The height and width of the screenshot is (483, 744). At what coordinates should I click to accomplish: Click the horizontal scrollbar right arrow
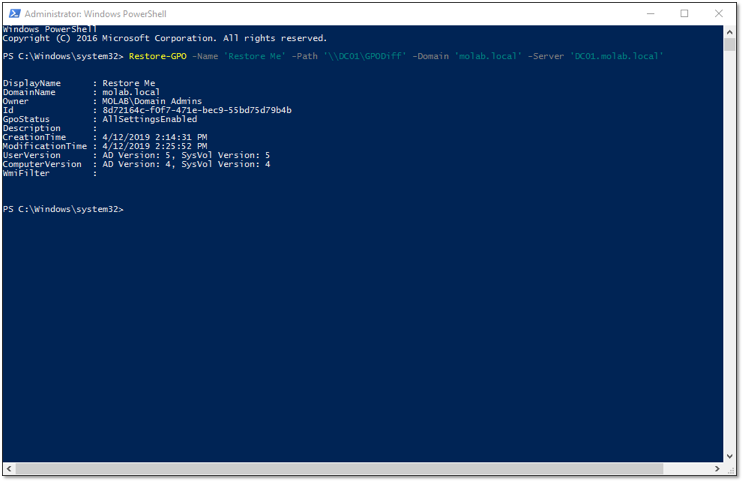[x=716, y=468]
